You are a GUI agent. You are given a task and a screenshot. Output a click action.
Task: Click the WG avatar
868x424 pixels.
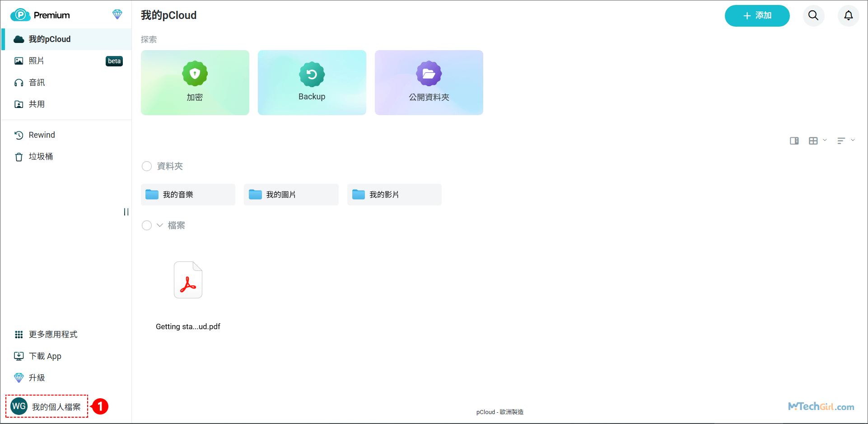19,406
